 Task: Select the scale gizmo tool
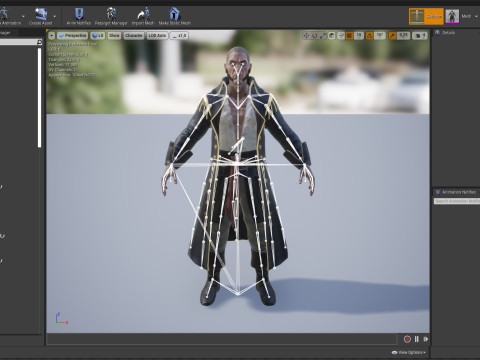322,35
